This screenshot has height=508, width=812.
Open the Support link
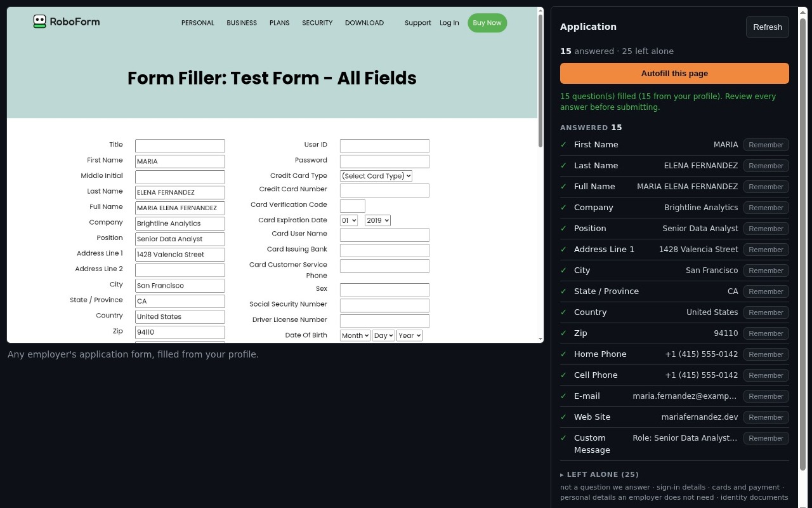point(418,23)
